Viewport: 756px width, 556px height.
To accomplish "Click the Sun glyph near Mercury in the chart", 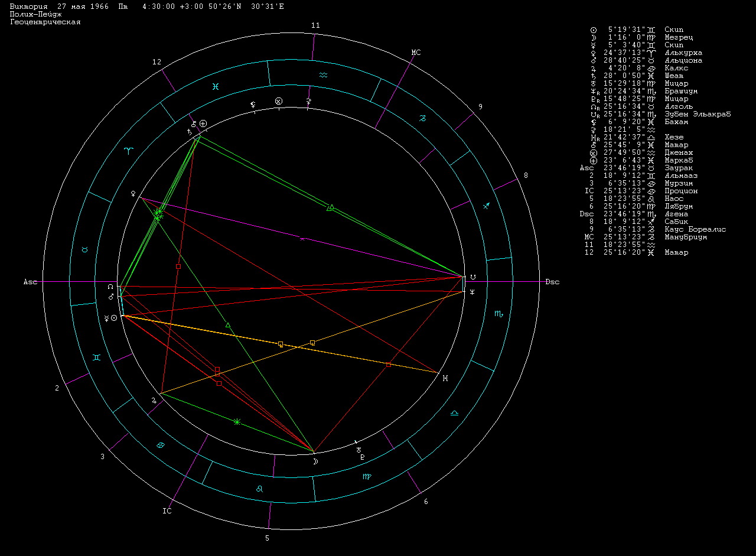I will click(x=114, y=318).
